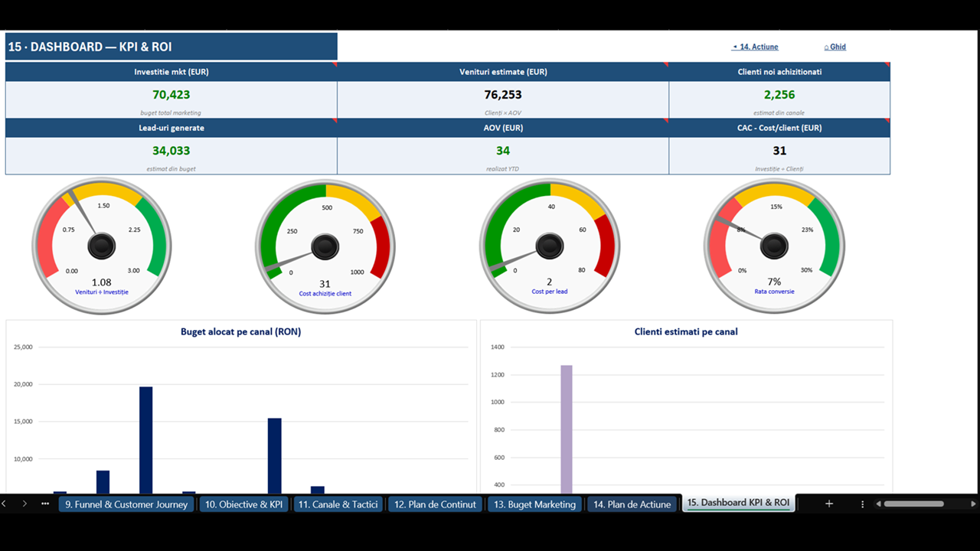This screenshot has height=551, width=980.
Task: Open the Ghid link
Action: click(x=835, y=47)
